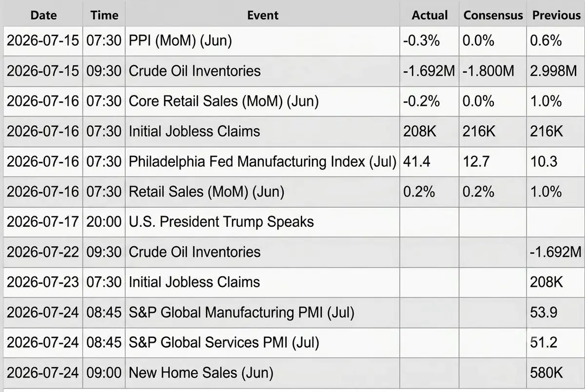Viewport: 585px width, 392px height.
Task: Click the Date column header
Action: click(x=43, y=15)
